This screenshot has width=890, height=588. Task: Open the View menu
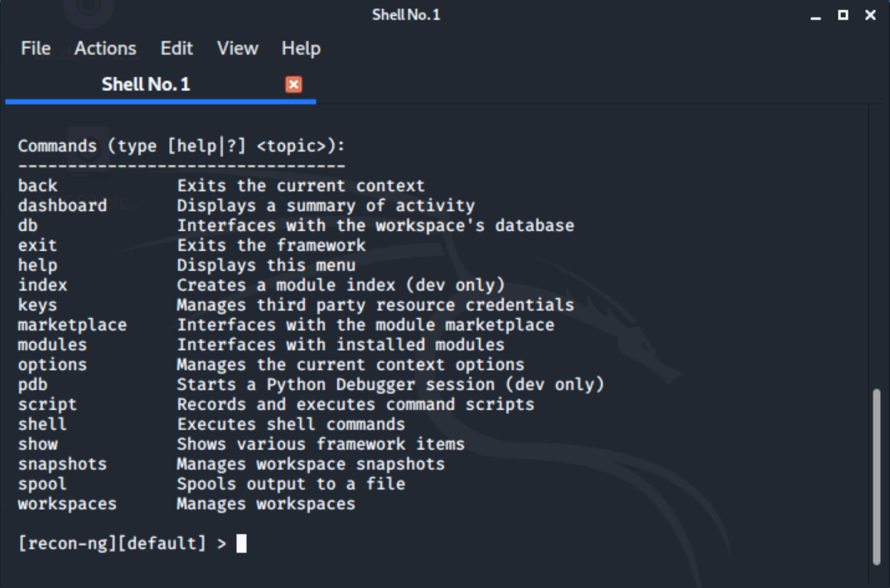tap(237, 49)
